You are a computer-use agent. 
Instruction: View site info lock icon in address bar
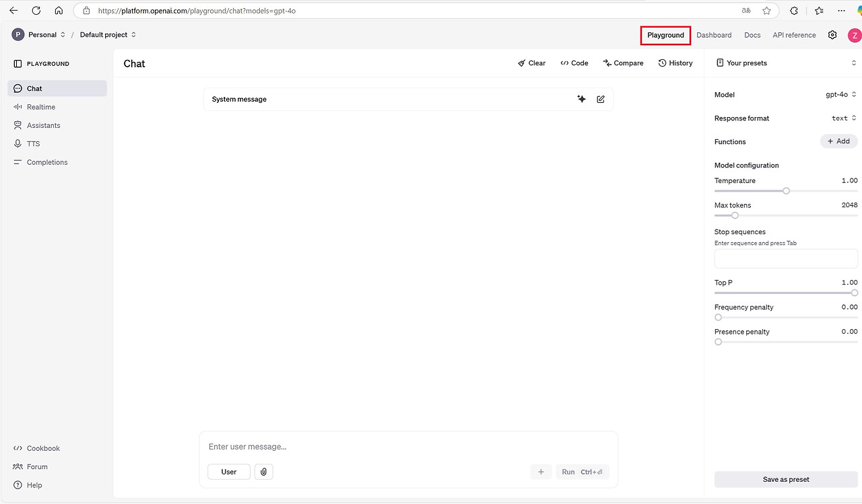point(86,11)
